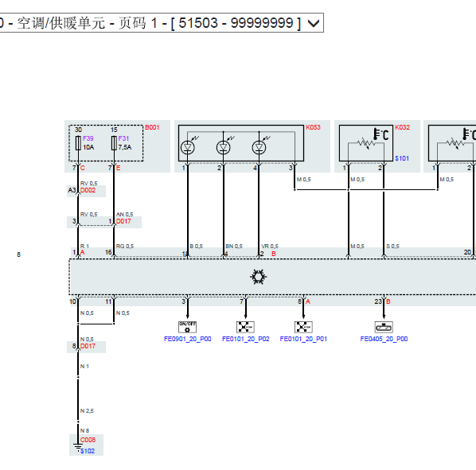
Task: Select the K032 component label
Action: coord(402,127)
